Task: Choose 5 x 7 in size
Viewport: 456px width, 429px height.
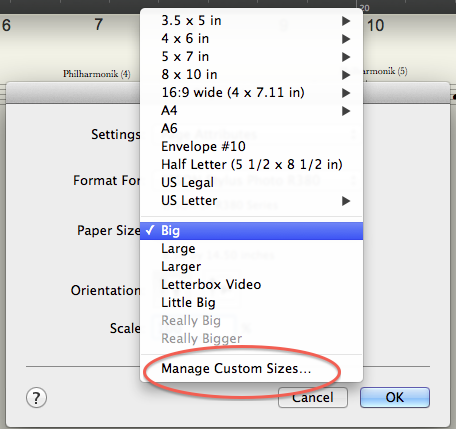Action: pyautogui.click(x=251, y=57)
